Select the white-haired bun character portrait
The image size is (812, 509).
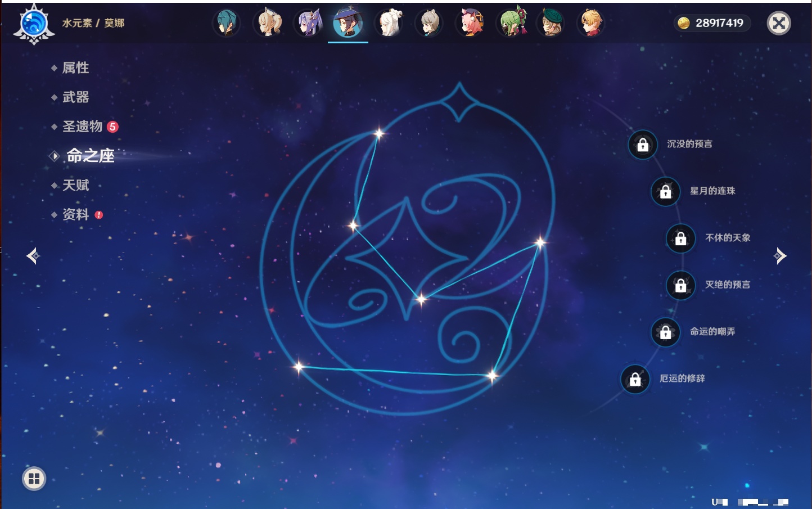click(x=389, y=23)
